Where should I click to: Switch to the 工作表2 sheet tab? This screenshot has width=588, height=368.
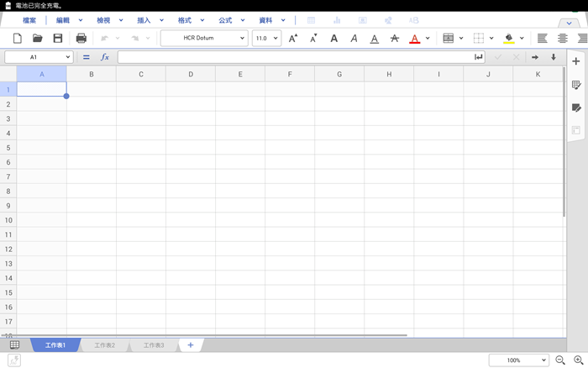tap(105, 345)
